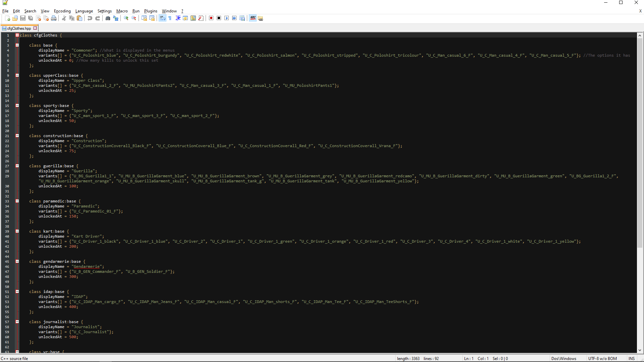
Task: Click the New file toolbar icon
Action: point(7,18)
